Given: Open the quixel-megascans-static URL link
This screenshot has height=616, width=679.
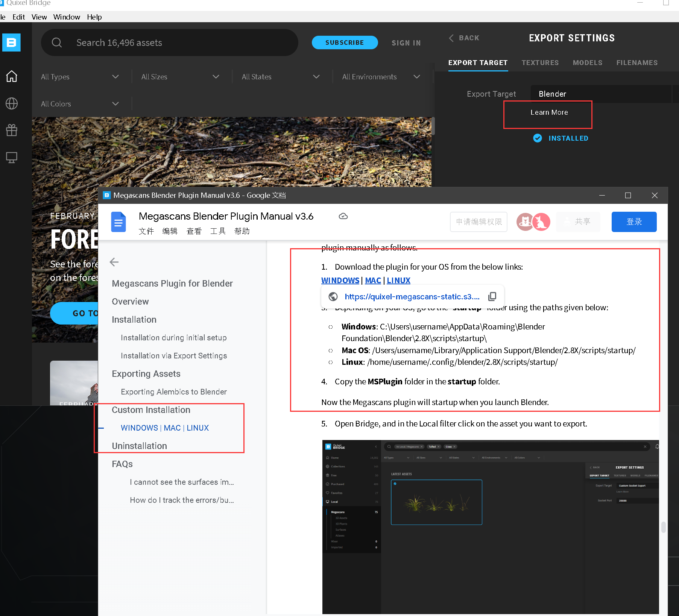Looking at the screenshot, I should [x=412, y=297].
